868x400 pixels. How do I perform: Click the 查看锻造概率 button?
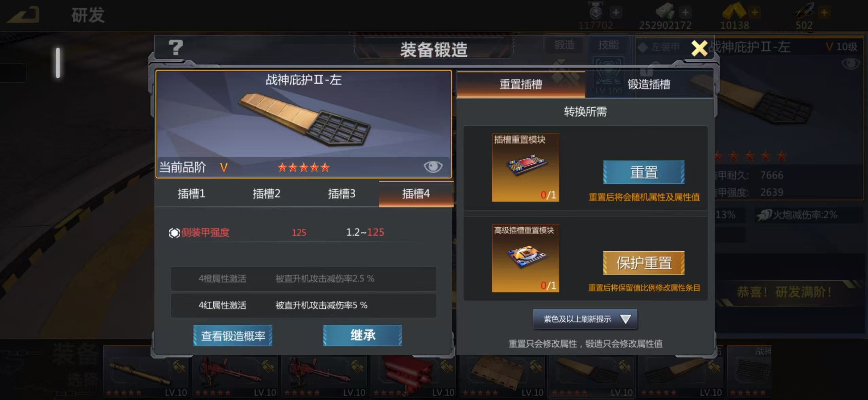tap(233, 336)
